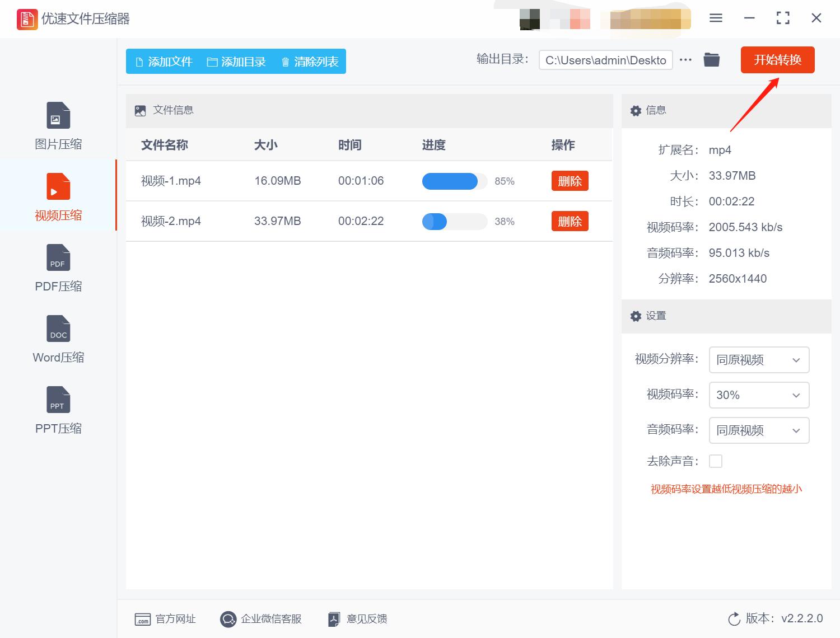Open the 音频码率 dropdown

(759, 430)
